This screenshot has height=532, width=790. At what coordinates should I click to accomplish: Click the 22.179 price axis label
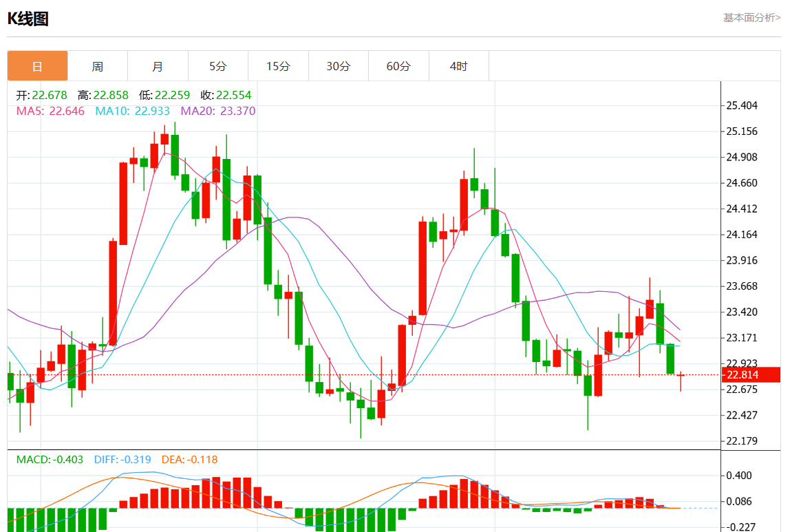click(742, 441)
